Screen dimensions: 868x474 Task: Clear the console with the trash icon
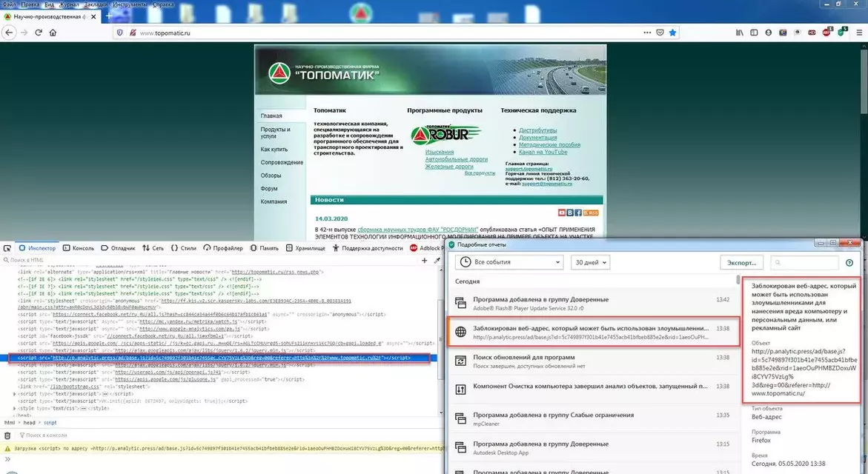click(7, 435)
